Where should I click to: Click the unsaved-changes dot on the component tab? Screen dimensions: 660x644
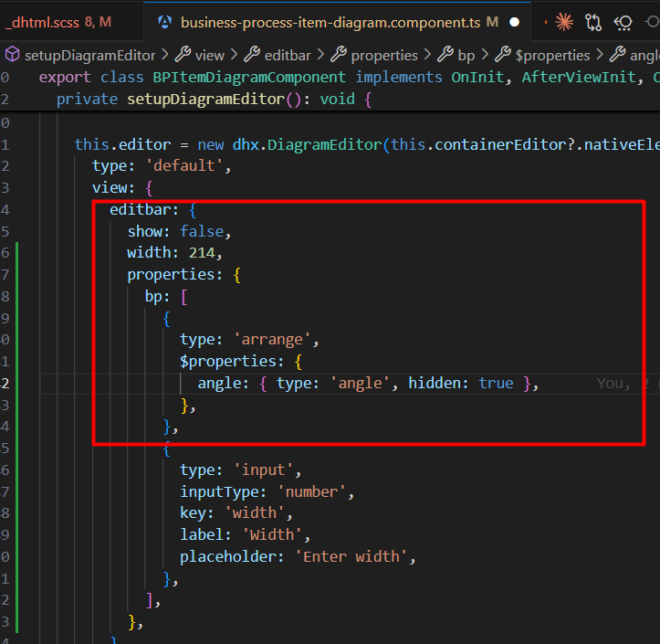pyautogui.click(x=514, y=22)
